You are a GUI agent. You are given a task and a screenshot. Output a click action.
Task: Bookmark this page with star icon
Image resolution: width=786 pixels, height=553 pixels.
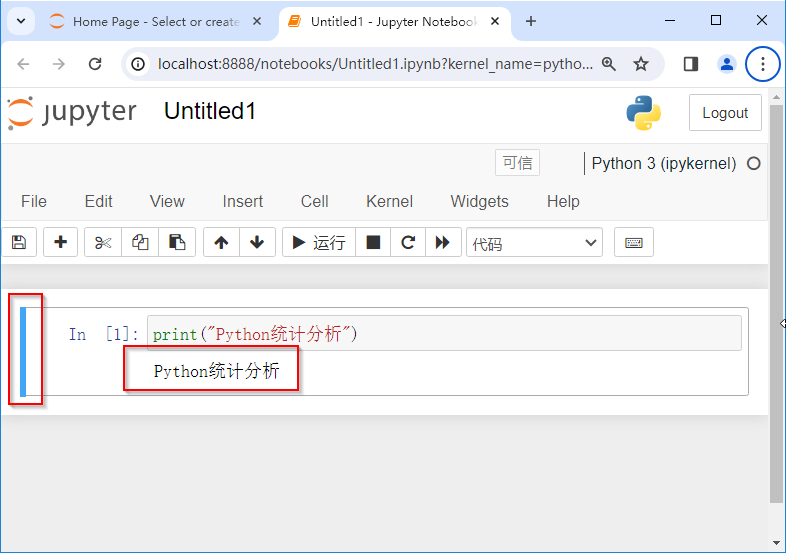pyautogui.click(x=641, y=64)
